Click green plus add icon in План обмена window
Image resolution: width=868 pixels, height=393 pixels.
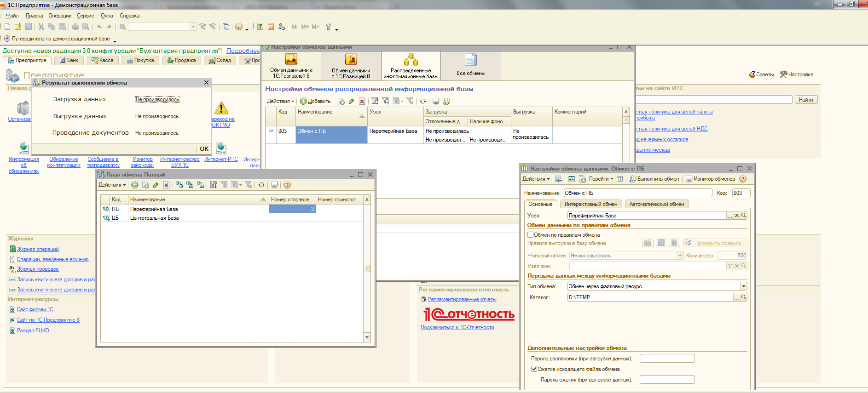click(x=135, y=185)
